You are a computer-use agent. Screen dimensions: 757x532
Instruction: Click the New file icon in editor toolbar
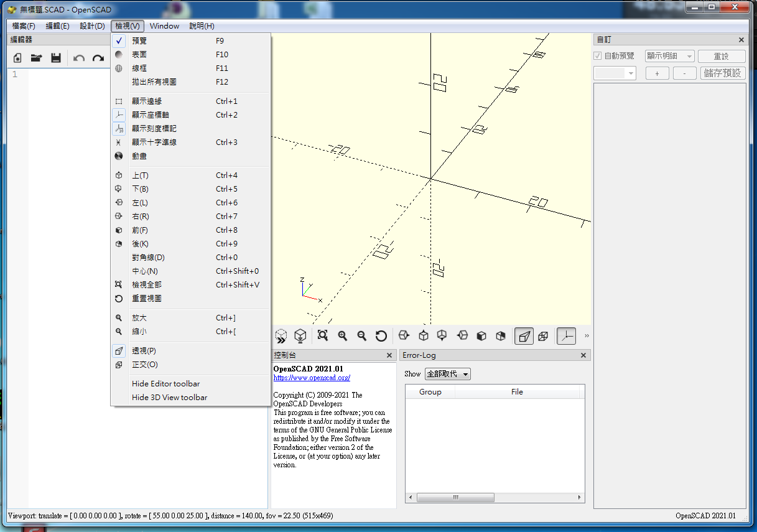click(17, 58)
